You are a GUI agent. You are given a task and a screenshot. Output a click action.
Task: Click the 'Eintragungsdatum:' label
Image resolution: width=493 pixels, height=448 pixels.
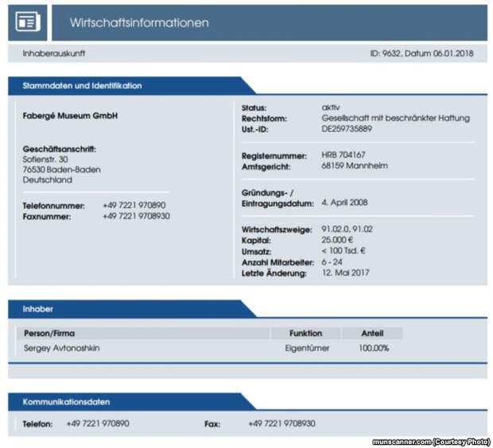278,203
